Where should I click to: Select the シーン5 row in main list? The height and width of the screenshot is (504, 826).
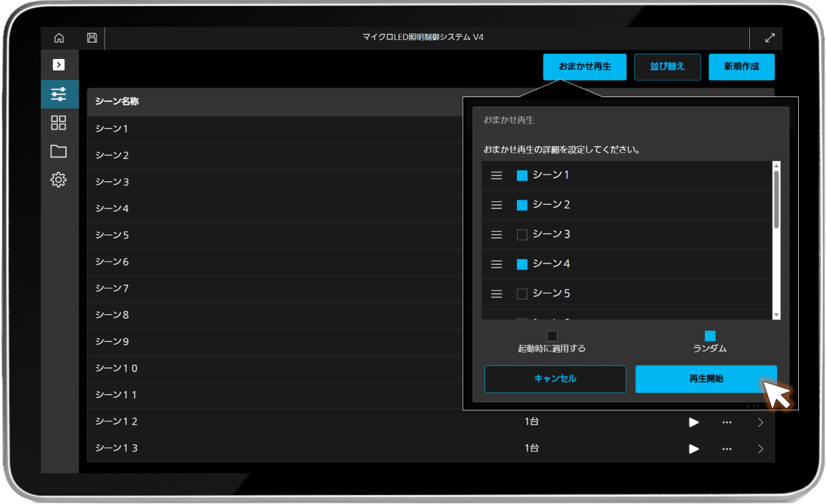pyautogui.click(x=275, y=236)
